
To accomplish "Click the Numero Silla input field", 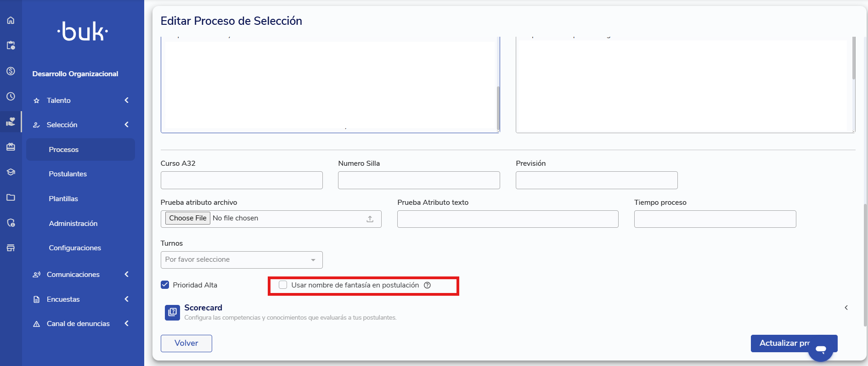I will (x=419, y=180).
